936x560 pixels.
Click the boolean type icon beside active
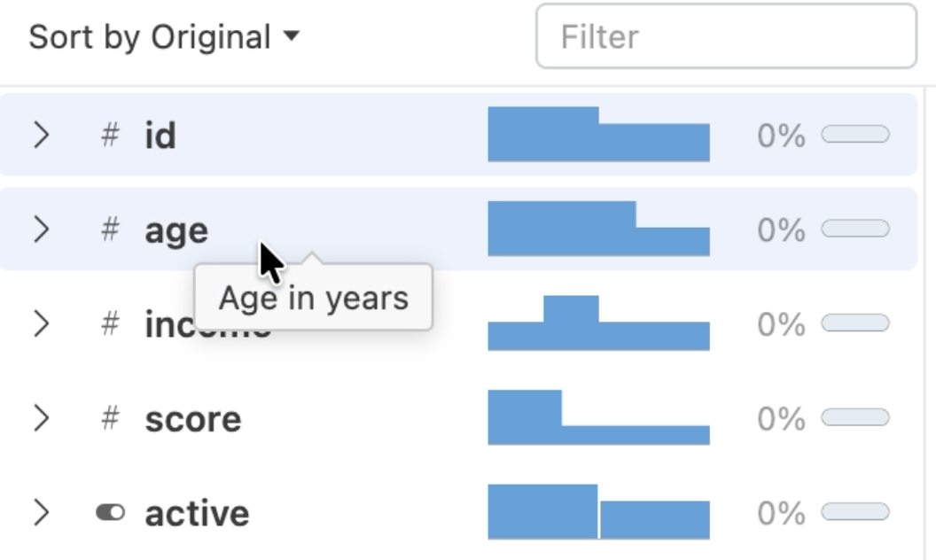click(x=108, y=512)
